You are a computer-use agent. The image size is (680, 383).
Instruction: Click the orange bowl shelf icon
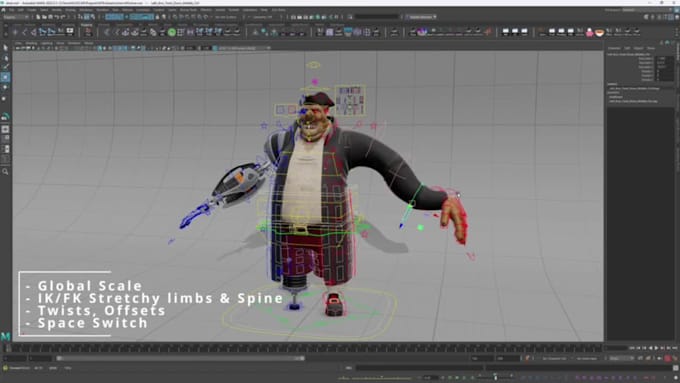[x=599, y=32]
